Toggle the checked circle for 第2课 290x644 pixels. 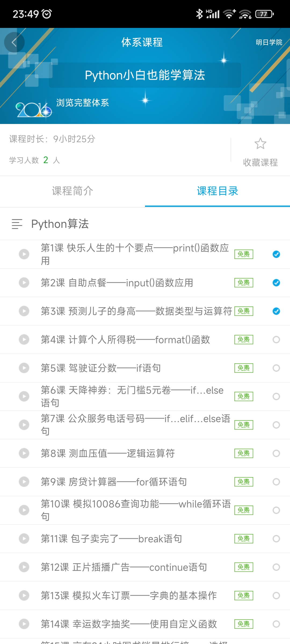[x=276, y=283]
